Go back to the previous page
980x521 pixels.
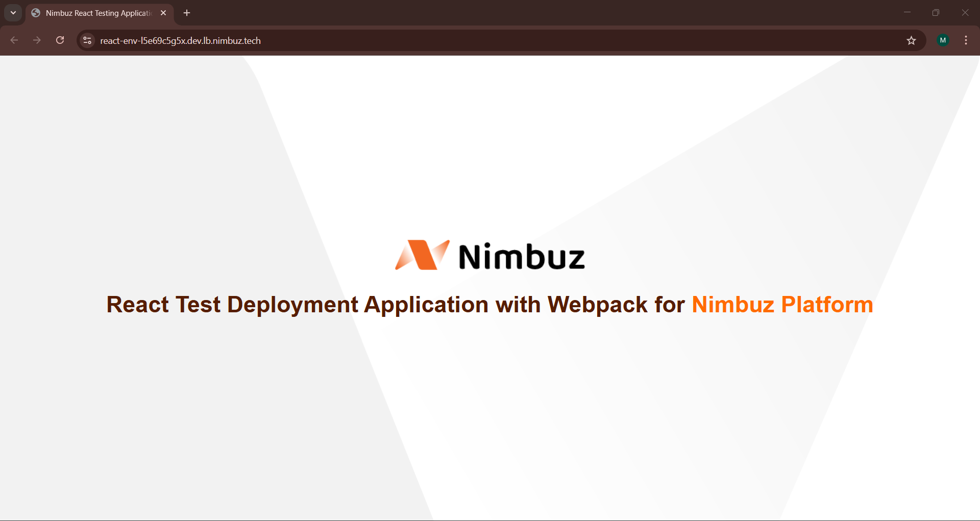(x=14, y=40)
